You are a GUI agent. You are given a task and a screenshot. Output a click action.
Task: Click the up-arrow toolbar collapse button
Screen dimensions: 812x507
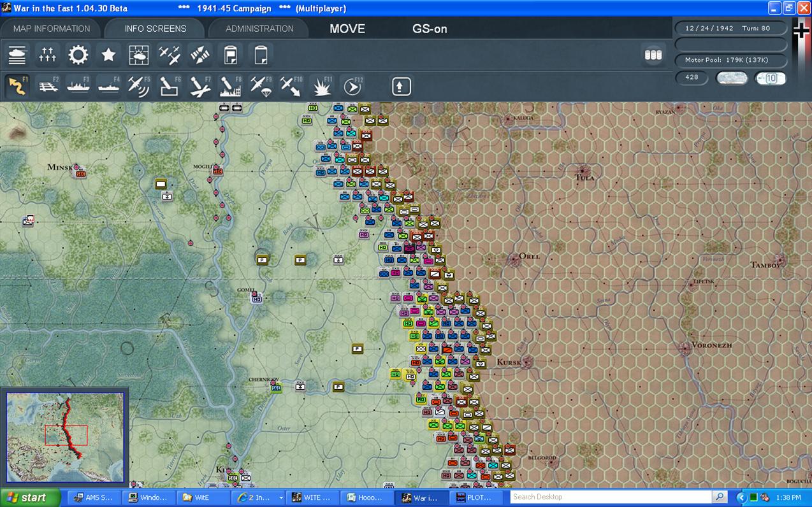point(401,86)
